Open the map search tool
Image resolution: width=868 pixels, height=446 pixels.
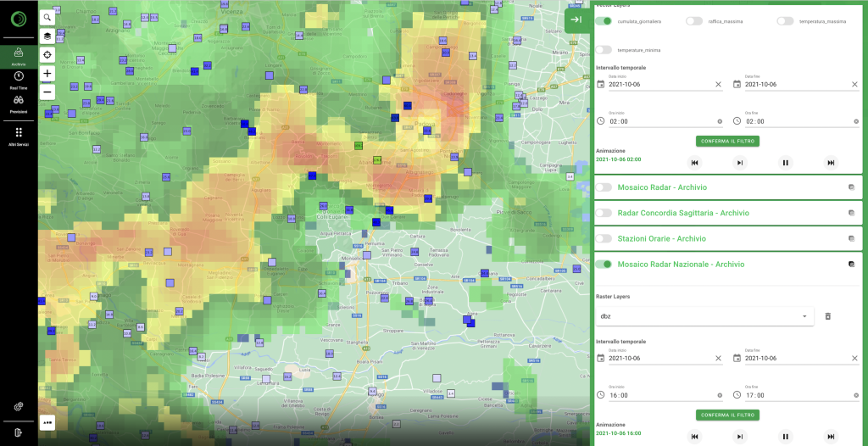[x=47, y=17]
